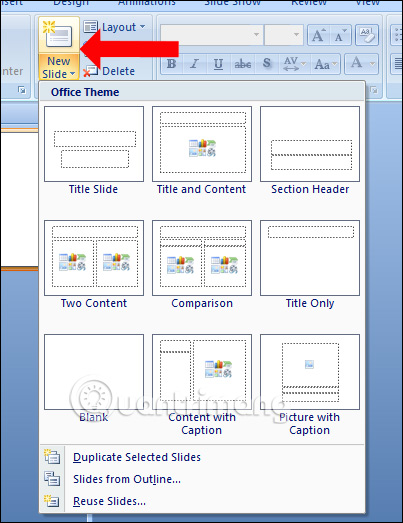Screen dimensions: 403x523
Task: Click the Slides from Outline icon
Action: [x=52, y=479]
